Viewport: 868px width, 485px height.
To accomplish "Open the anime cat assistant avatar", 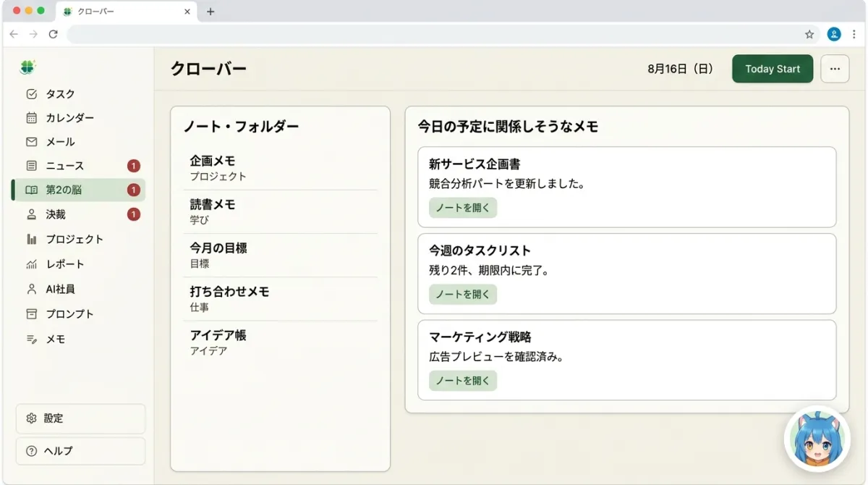I will [x=817, y=439].
